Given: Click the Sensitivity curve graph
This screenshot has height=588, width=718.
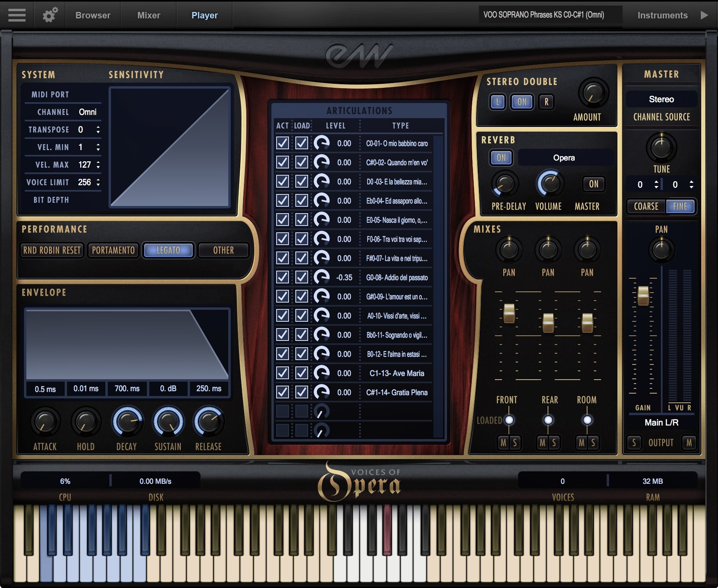Looking at the screenshot, I should (170, 147).
